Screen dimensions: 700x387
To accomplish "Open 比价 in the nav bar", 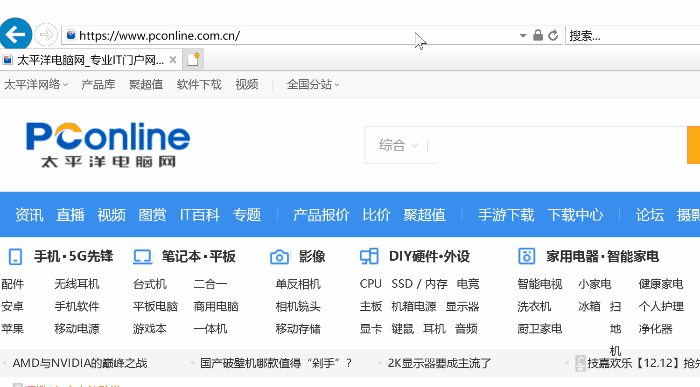I will [x=376, y=215].
